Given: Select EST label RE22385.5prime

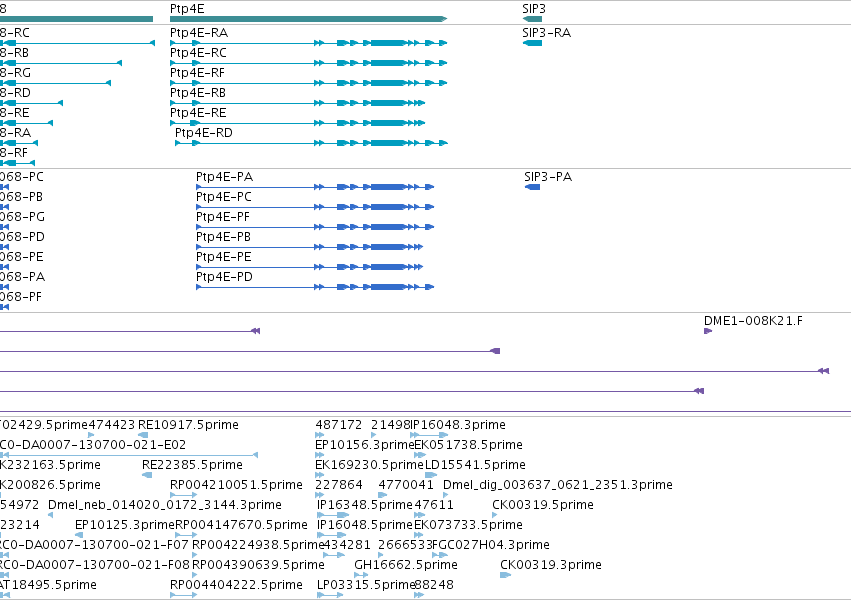Looking at the screenshot, I should coord(192,465).
